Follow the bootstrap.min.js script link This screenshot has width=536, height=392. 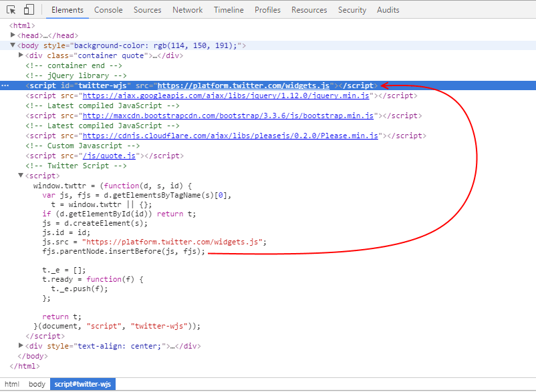pos(227,116)
